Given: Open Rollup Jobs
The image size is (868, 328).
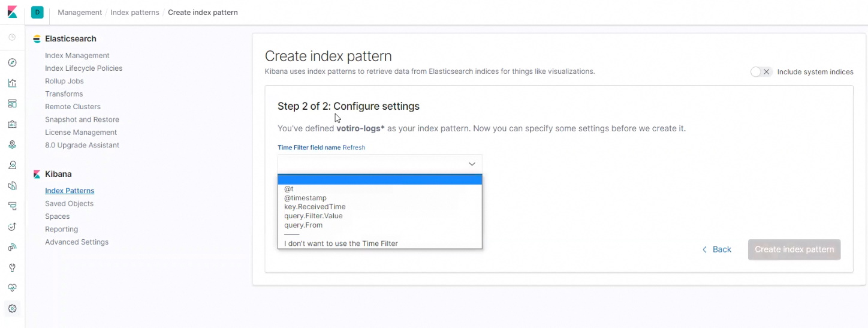Looking at the screenshot, I should (x=64, y=81).
